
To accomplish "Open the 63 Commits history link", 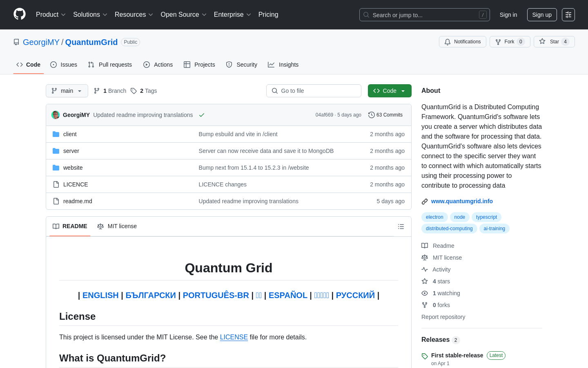I will tap(385, 115).
